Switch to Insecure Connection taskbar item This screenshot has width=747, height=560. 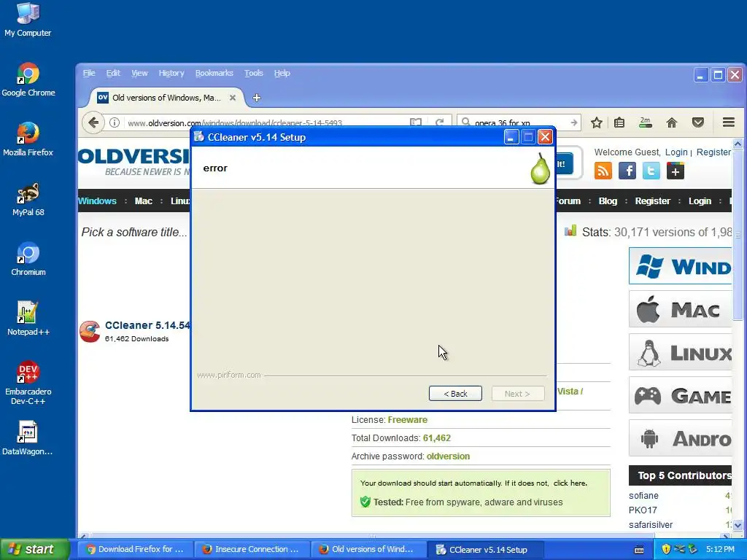[252, 549]
